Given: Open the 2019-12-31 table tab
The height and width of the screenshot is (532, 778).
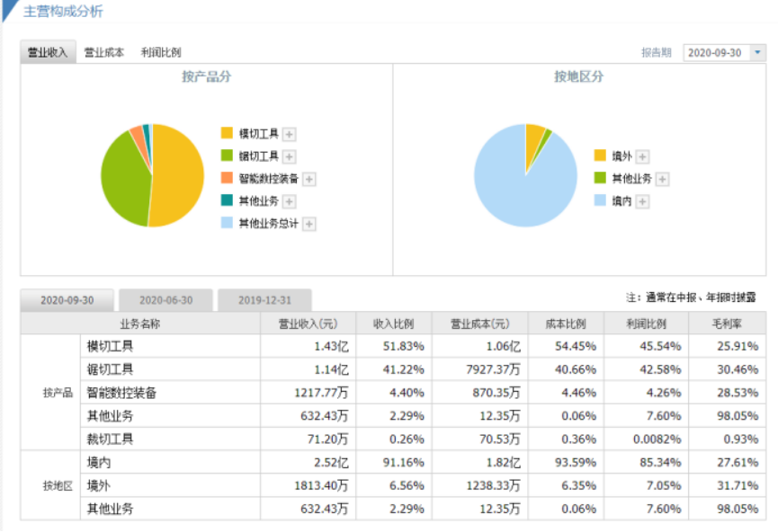Looking at the screenshot, I should (x=264, y=300).
